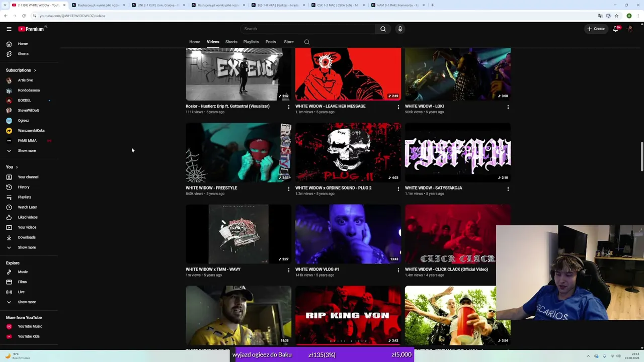Image resolution: width=644 pixels, height=362 pixels.
Task: Open the Windows taskbar clock and date
Action: tap(632, 356)
